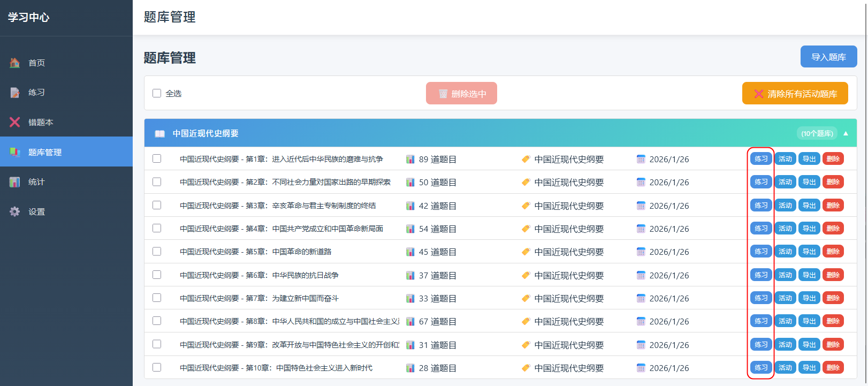
Task: Click 导出 in the 第4章 row
Action: click(809, 229)
